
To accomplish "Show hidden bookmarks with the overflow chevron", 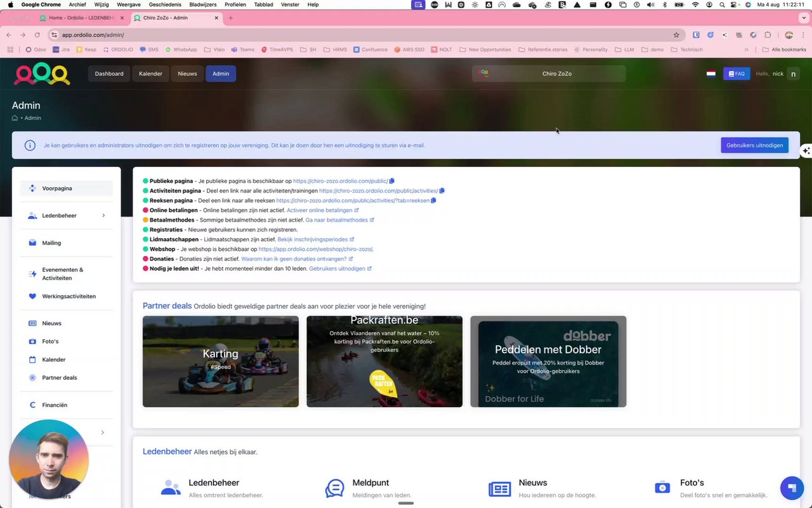I will coord(746,50).
